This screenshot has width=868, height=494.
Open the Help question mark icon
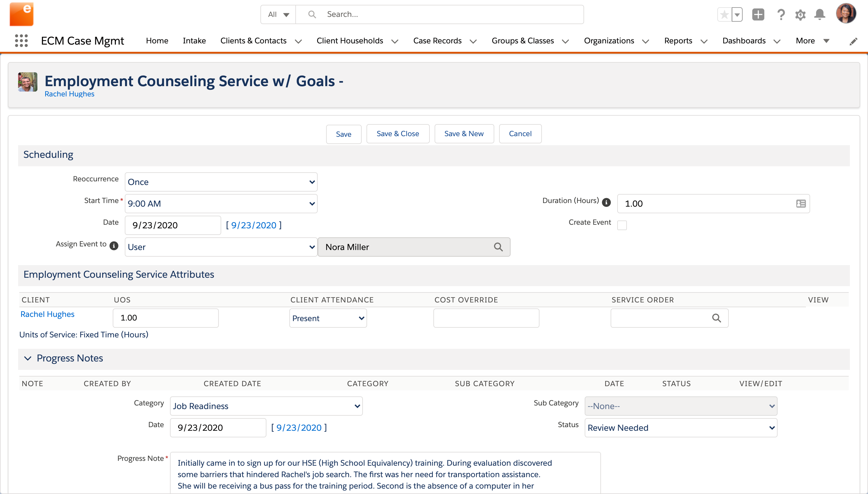tap(781, 14)
